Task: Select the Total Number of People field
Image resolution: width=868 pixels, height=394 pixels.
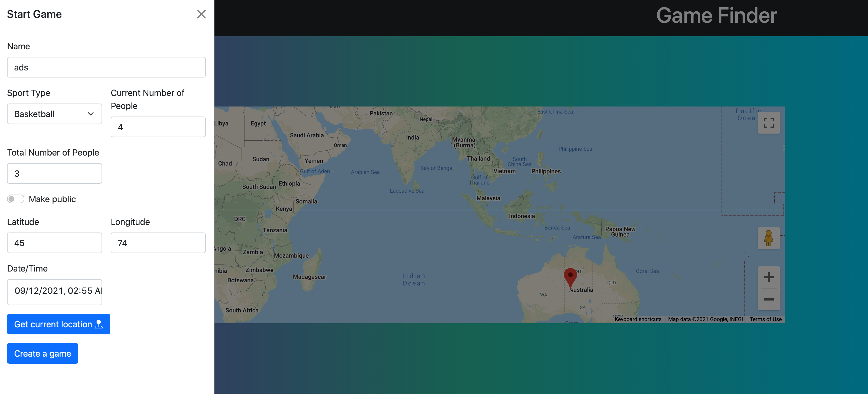Action: (54, 173)
